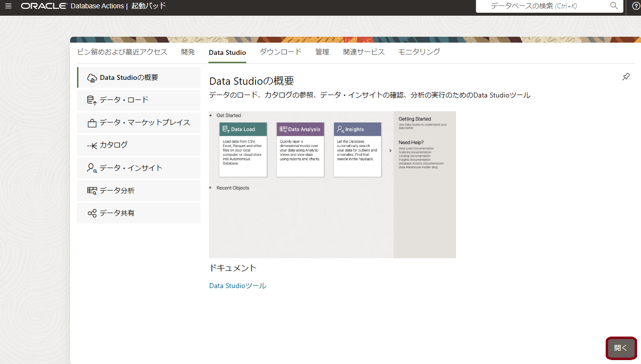Open the hamburger navigation menu
The height and width of the screenshot is (364, 641).
8,6
